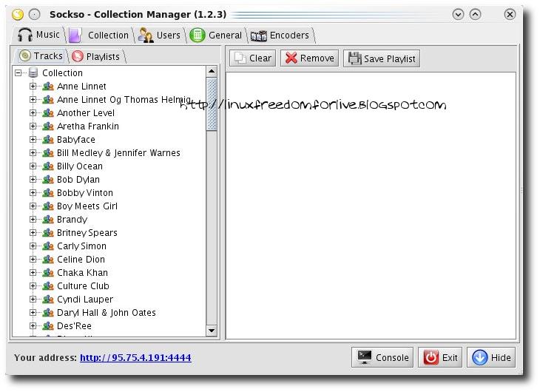Screen dimensions: 540x392
Task: Collapse the Collection root node
Action: coord(18,72)
